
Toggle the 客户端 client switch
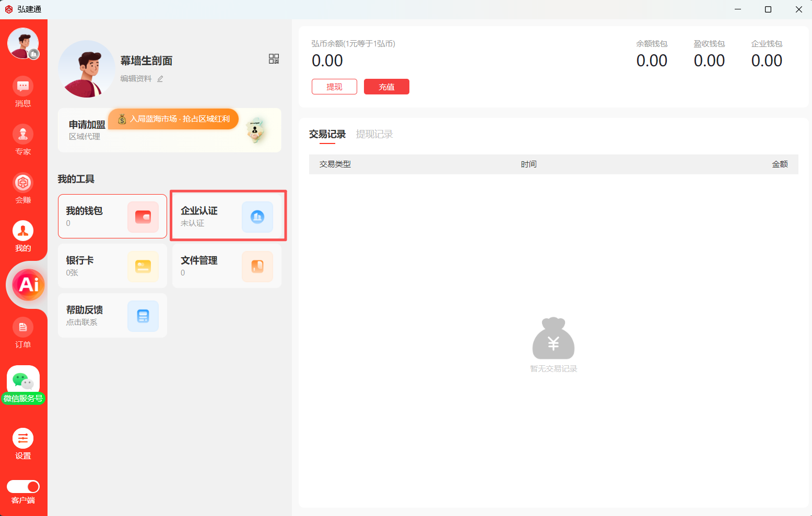tap(23, 487)
